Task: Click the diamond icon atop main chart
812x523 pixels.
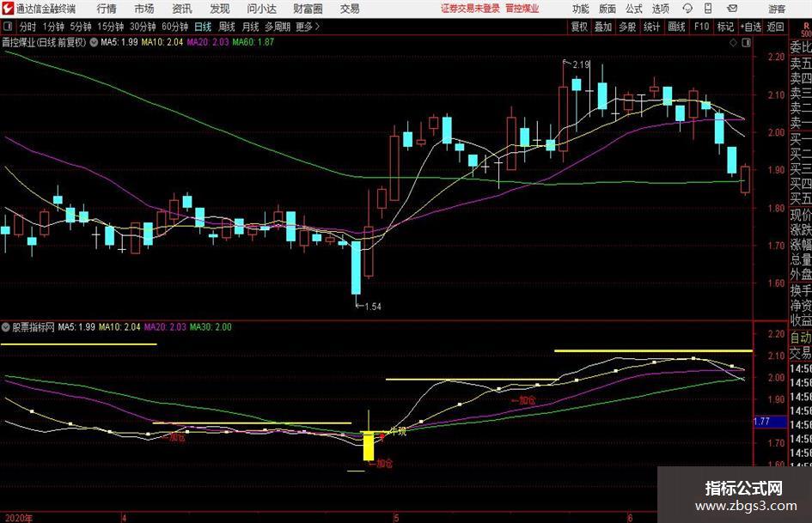Action: pyautogui.click(x=733, y=43)
